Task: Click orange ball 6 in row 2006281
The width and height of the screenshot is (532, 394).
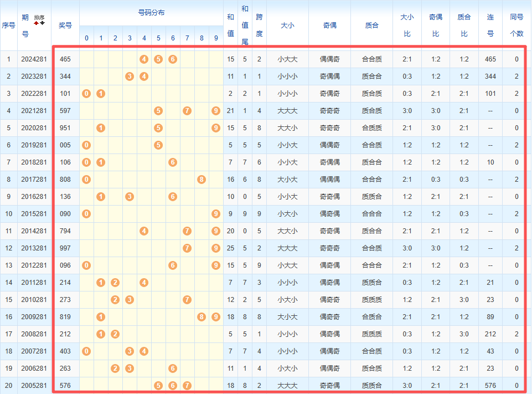Action: (x=173, y=369)
